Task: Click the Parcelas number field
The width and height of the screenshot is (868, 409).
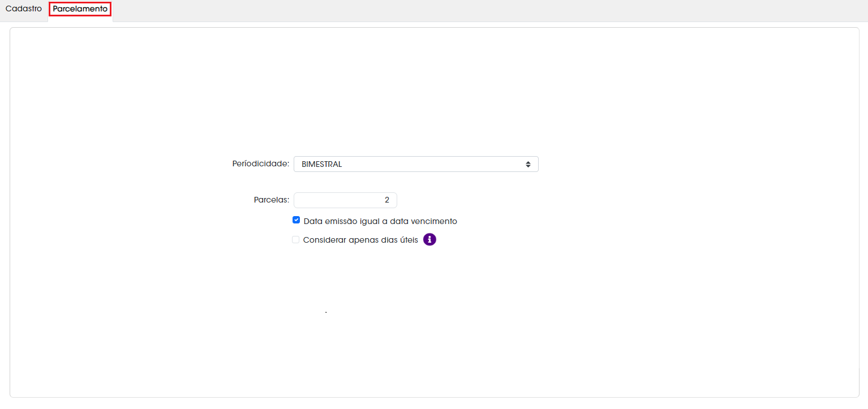Action: pyautogui.click(x=345, y=200)
